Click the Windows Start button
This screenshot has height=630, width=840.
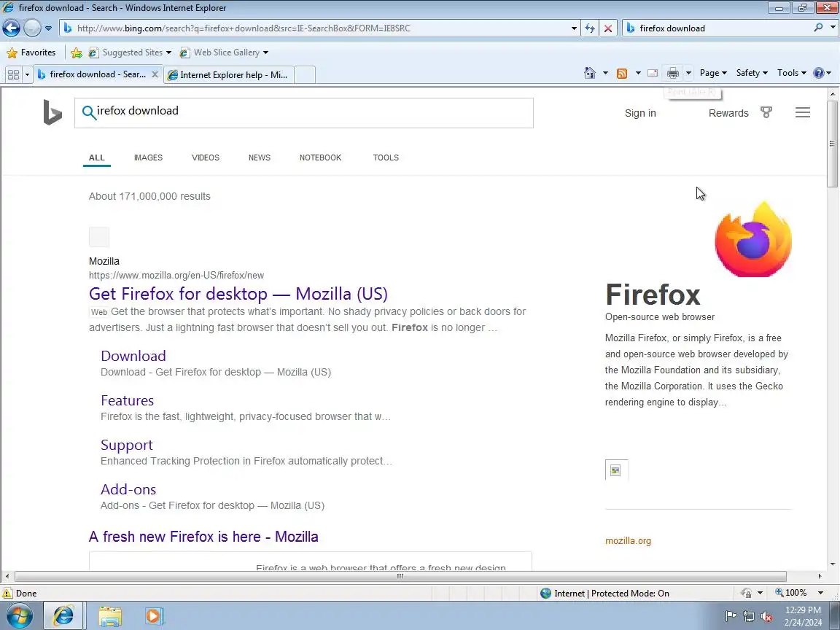19,615
